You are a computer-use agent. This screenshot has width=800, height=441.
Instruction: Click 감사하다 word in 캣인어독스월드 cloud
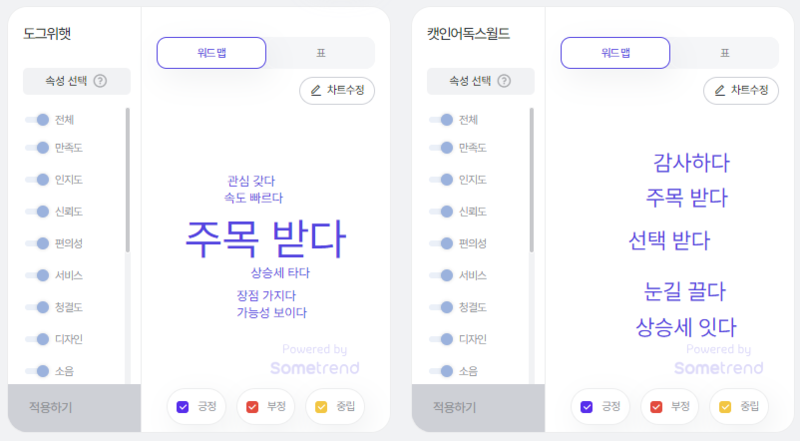(691, 163)
